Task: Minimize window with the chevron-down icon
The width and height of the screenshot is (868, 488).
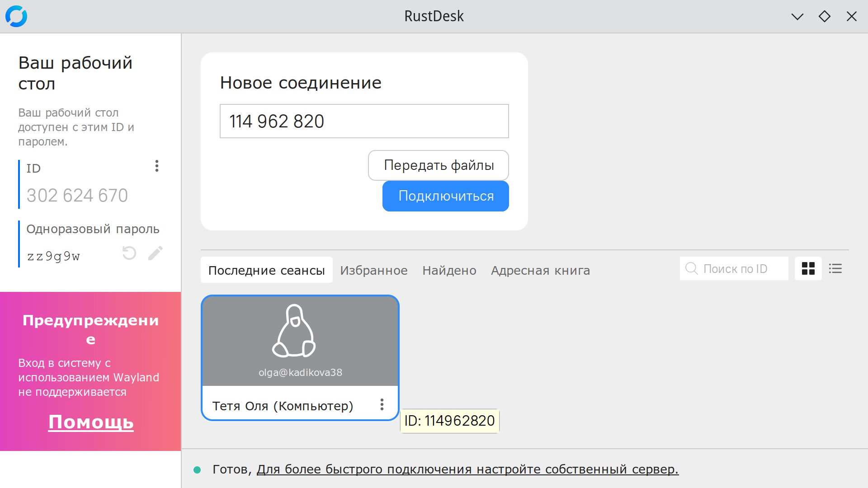Action: tap(797, 17)
